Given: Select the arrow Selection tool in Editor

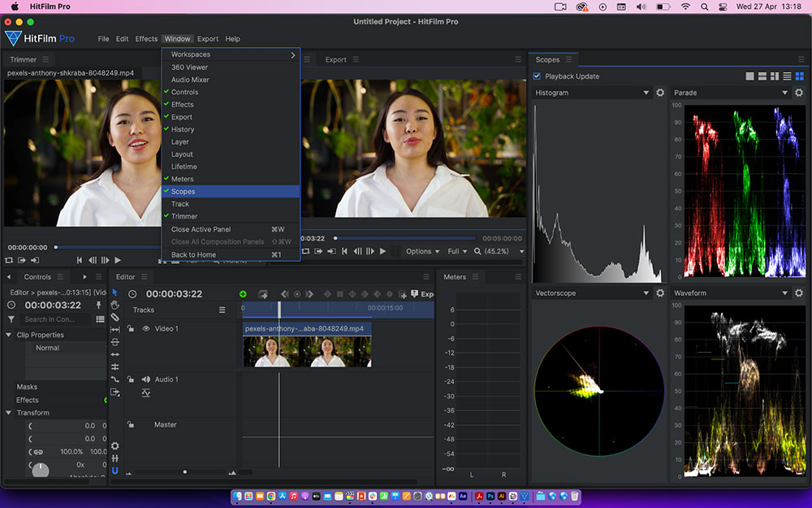Looking at the screenshot, I should 115,293.
